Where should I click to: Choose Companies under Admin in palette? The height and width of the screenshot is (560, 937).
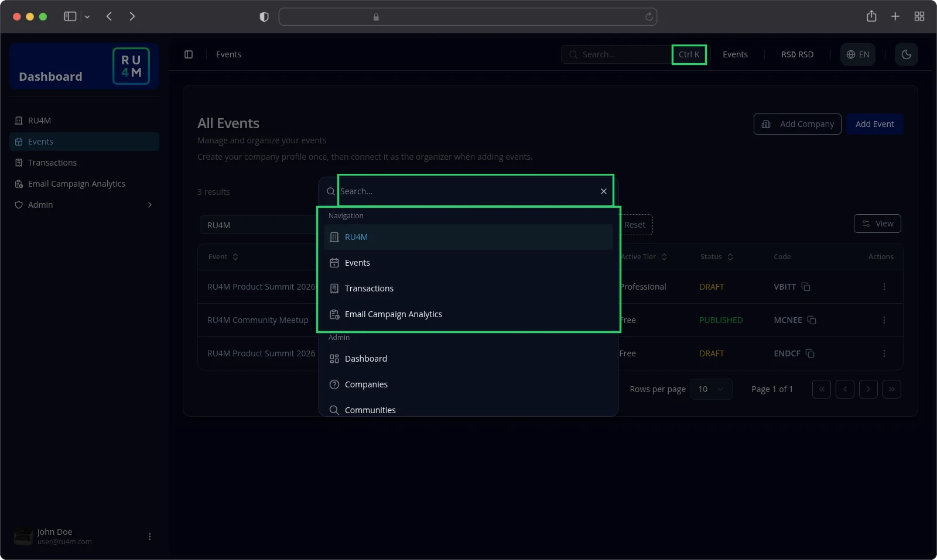pyautogui.click(x=468, y=384)
